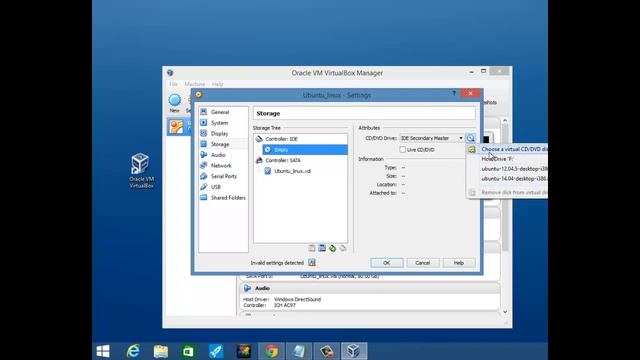Select the Storage settings category
The width and height of the screenshot is (640, 360).
click(x=220, y=144)
